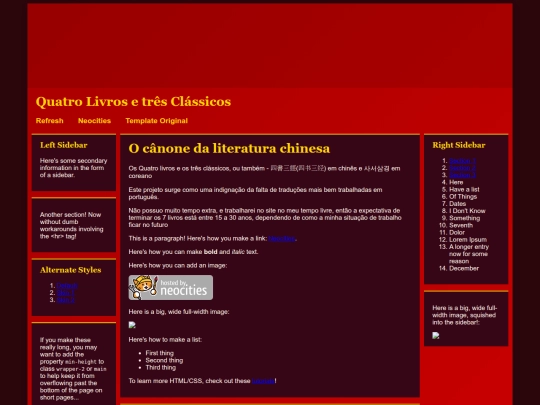Click the text 'Here's how you can add an image:'
Screen dimensions: 540x405
178,266
